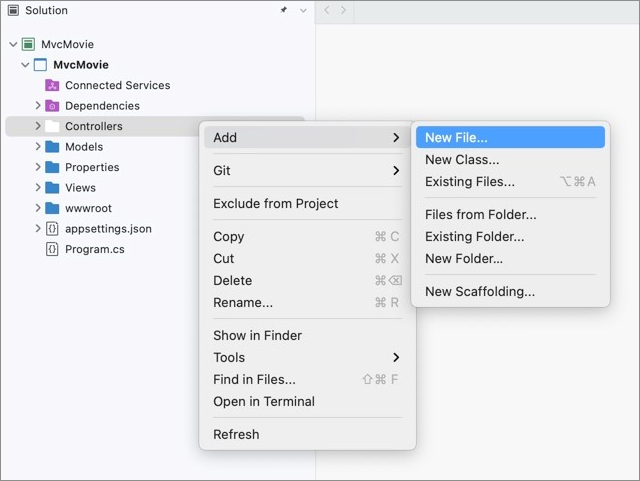
Task: Expand the Models folder
Action: 38,146
